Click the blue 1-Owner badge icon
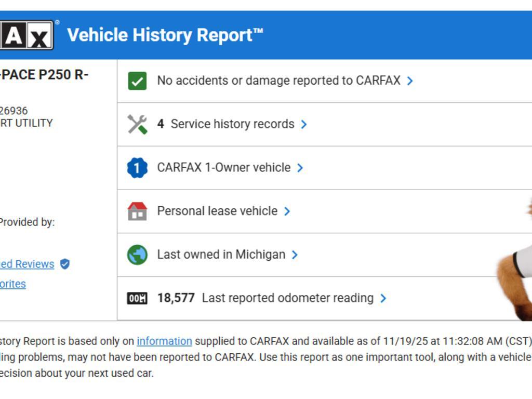Viewport: 532px width, 399px height. tap(137, 168)
